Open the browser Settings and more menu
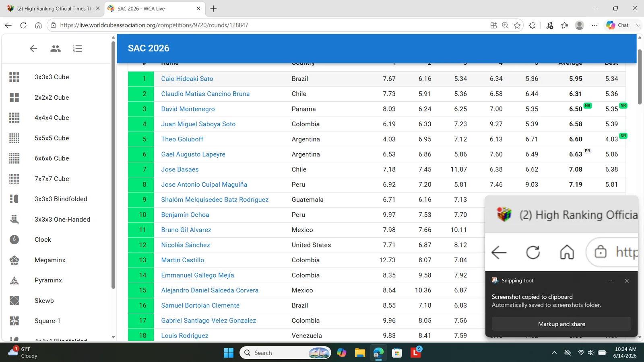Image resolution: width=644 pixels, height=362 pixels. point(594,25)
